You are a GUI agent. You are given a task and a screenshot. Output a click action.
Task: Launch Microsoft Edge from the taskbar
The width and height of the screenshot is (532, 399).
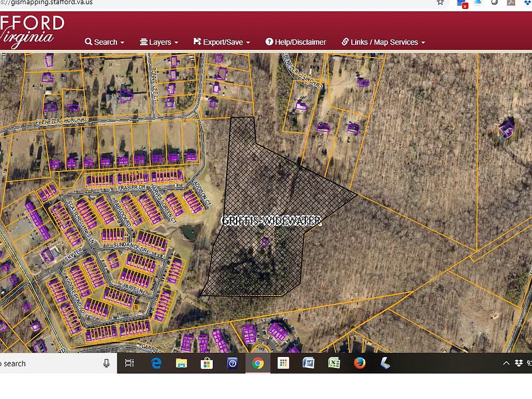(156, 363)
